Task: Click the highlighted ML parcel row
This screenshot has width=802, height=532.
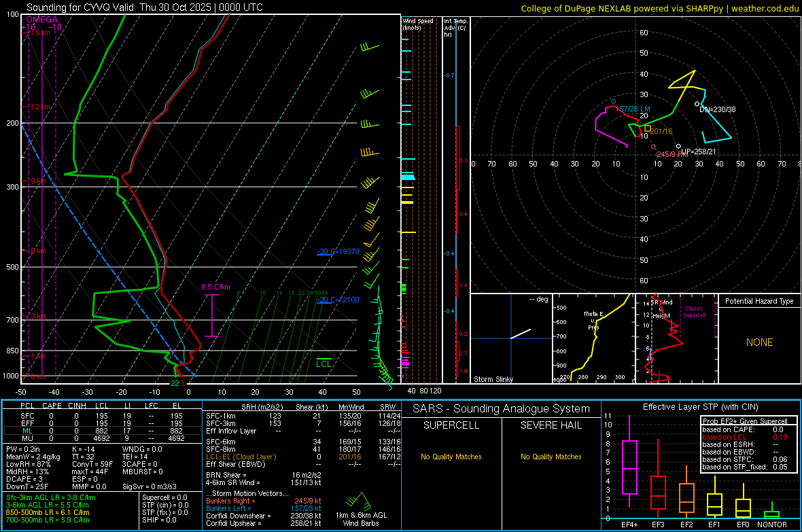Action: tap(102, 431)
